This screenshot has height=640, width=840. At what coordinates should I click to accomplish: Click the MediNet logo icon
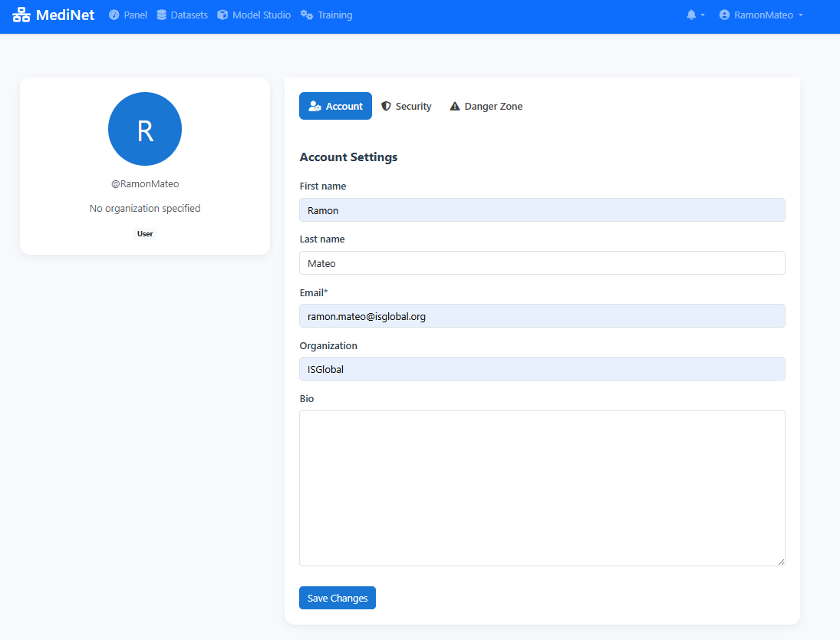point(21,15)
